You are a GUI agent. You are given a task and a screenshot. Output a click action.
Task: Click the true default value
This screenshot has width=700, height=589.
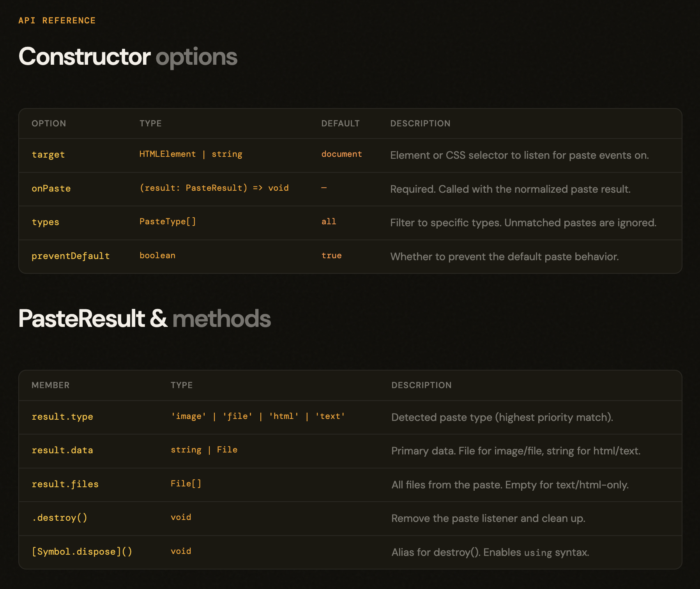click(x=331, y=256)
